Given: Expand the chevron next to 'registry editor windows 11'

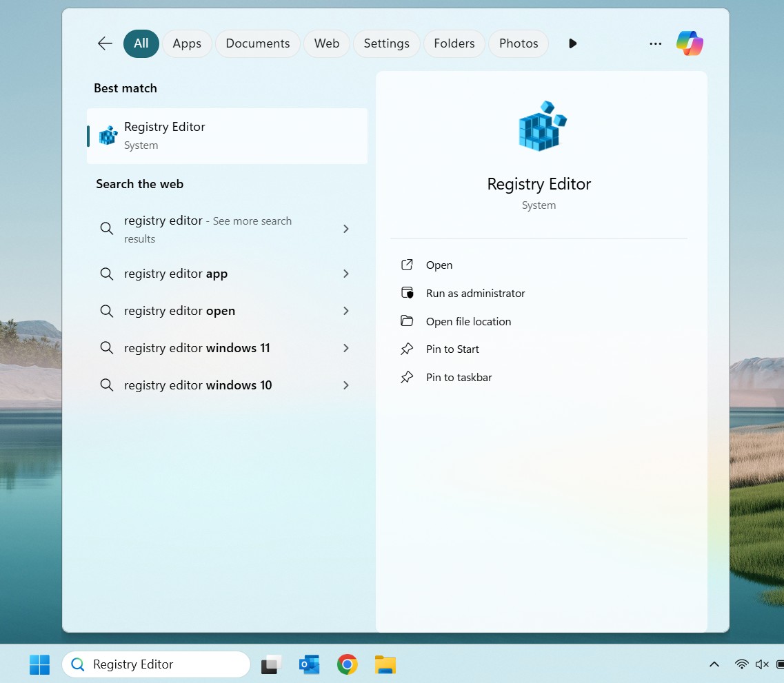Looking at the screenshot, I should coord(346,348).
